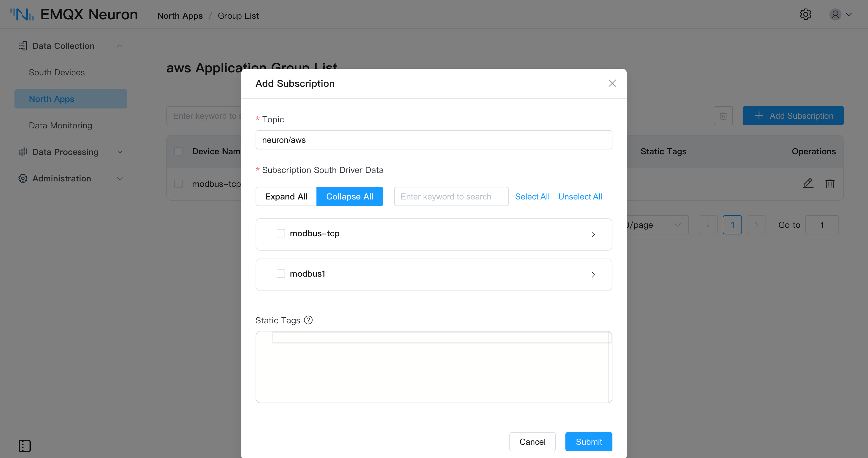
Task: Click Data Processing sidebar icon
Action: (x=23, y=152)
